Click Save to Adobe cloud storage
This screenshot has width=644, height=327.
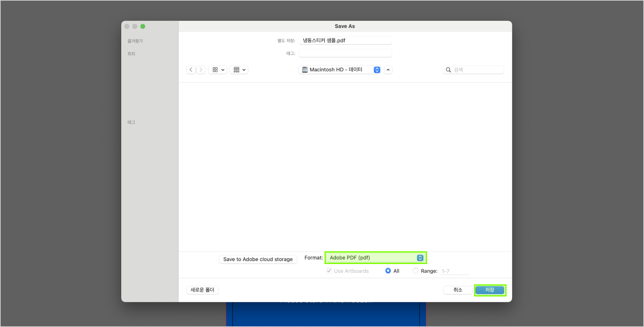coord(258,259)
